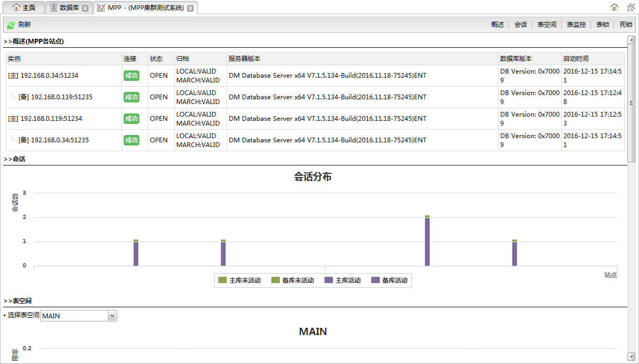Click the chart icon on MPP tab

tap(101, 8)
